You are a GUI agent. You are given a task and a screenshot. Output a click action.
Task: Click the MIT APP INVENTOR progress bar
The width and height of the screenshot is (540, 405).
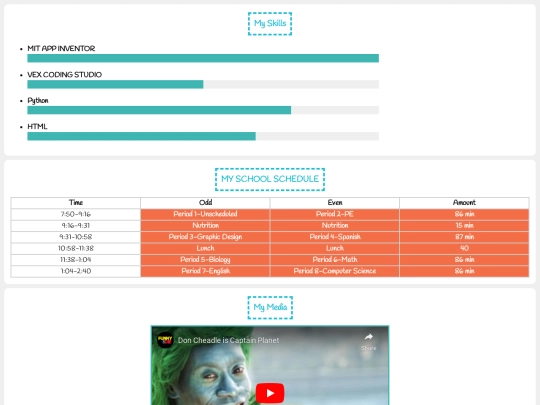[203, 58]
